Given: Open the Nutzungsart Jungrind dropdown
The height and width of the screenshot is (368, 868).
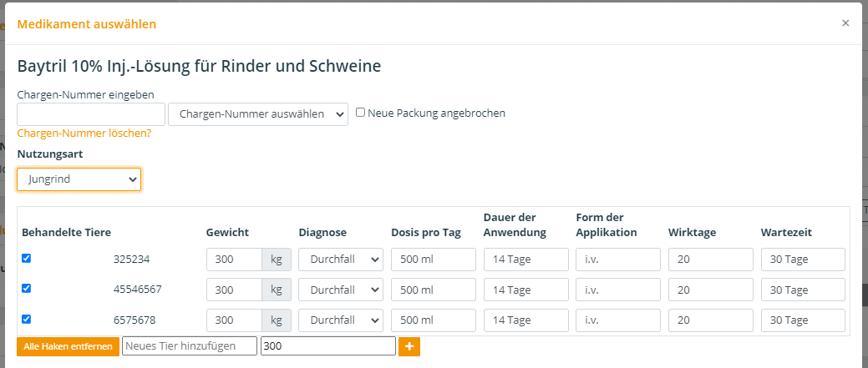Looking at the screenshot, I should coord(79,179).
